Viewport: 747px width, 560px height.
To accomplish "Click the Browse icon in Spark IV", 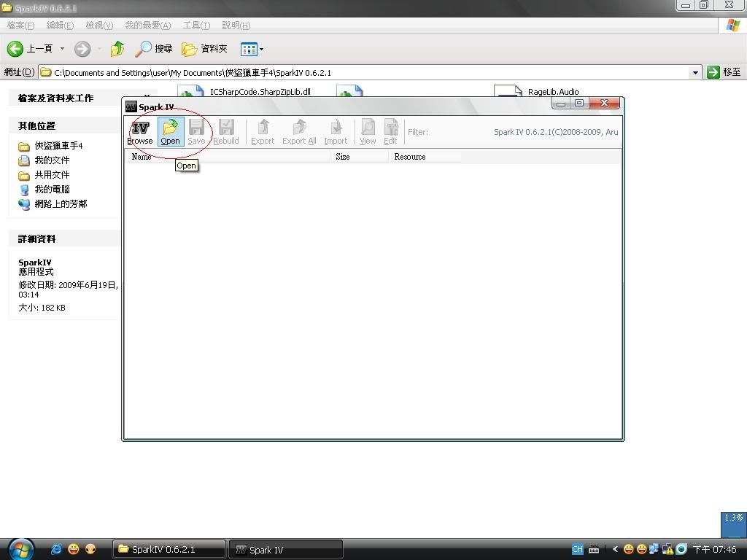I will (x=139, y=132).
